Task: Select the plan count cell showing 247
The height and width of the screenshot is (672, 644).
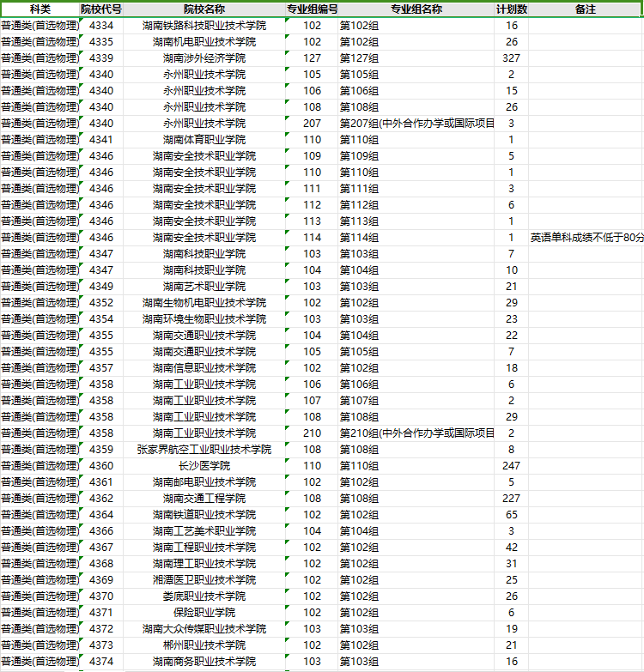Action: point(512,466)
